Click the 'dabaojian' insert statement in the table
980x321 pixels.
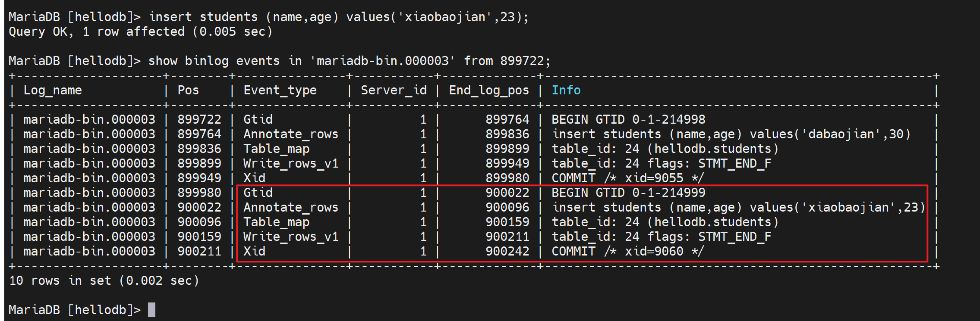point(731,134)
